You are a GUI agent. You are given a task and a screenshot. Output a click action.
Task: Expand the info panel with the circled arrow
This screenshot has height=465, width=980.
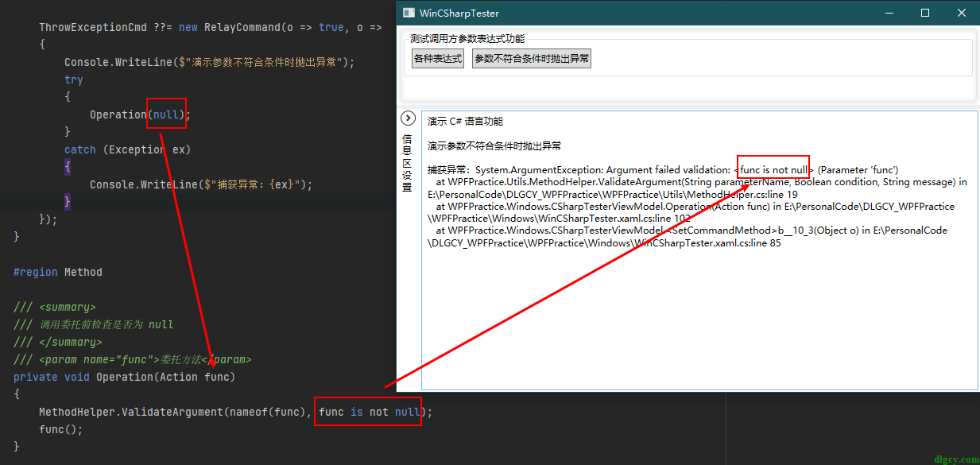pos(408,118)
